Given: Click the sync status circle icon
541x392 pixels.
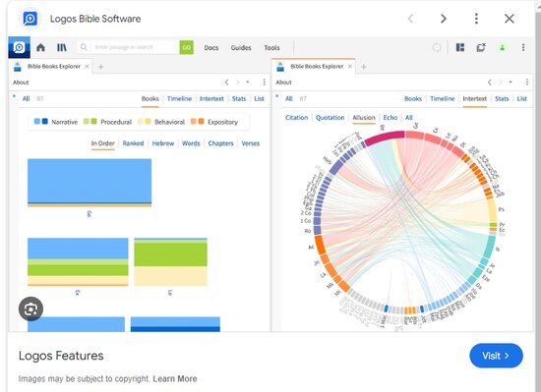Looking at the screenshot, I should 437,47.
